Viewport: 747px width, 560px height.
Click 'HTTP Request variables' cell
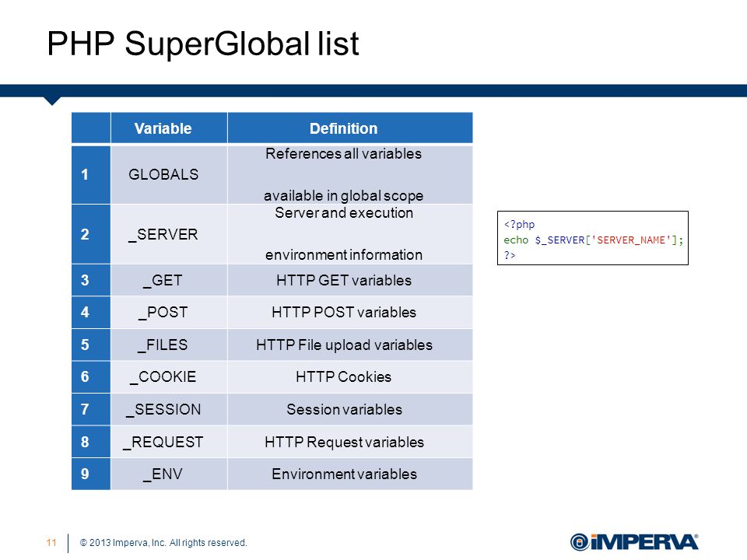click(x=350, y=442)
